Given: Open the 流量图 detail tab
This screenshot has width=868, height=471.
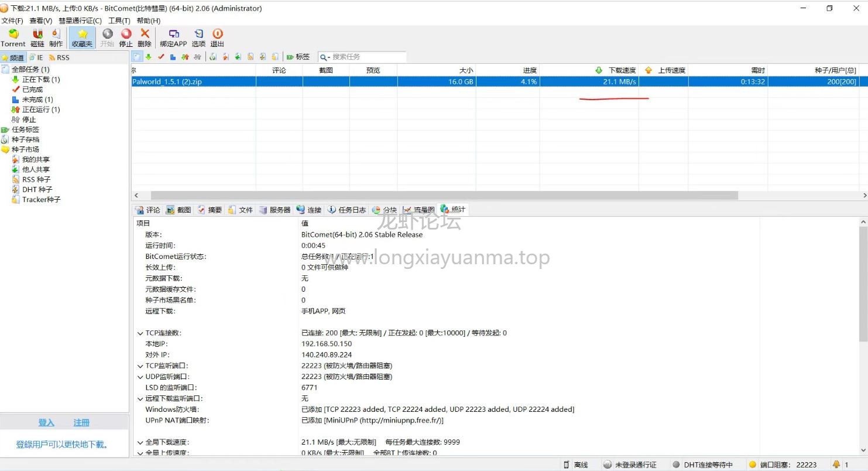Looking at the screenshot, I should 419,210.
